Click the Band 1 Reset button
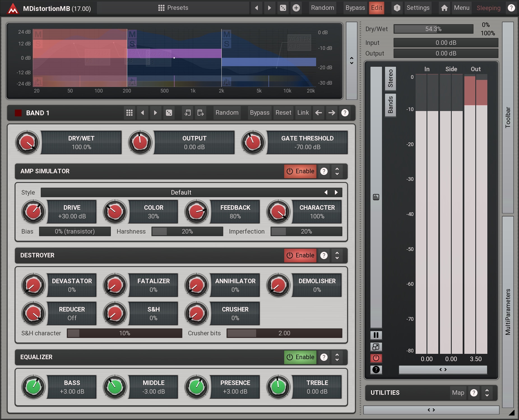 [x=283, y=113]
